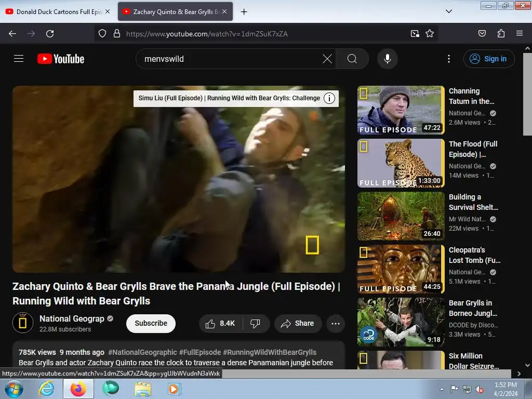Click the muted volume tray icon
This screenshot has width=532, height=399.
pyautogui.click(x=480, y=389)
